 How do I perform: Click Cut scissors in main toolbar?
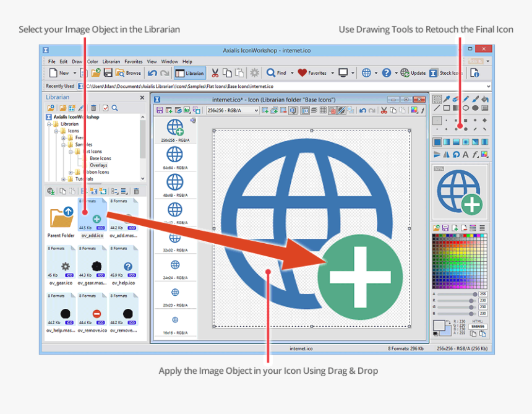[215, 73]
